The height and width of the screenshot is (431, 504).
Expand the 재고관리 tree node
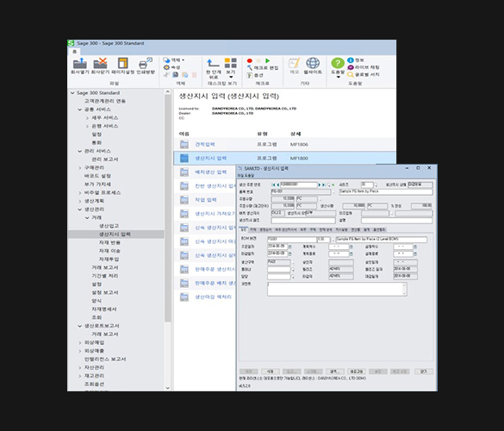(80, 376)
